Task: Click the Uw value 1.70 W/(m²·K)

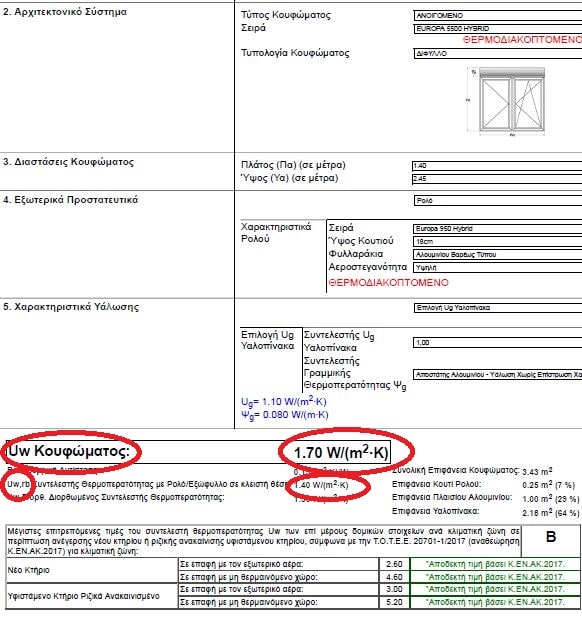Action: (341, 453)
